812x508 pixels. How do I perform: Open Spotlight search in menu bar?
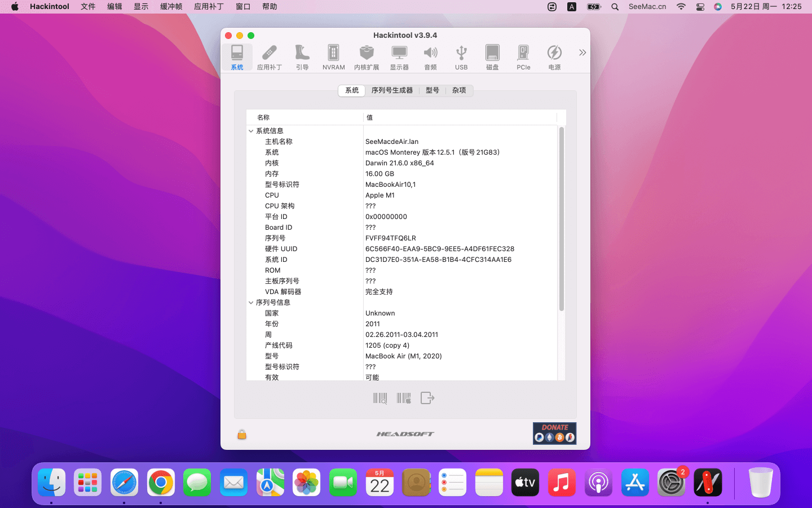pos(615,7)
